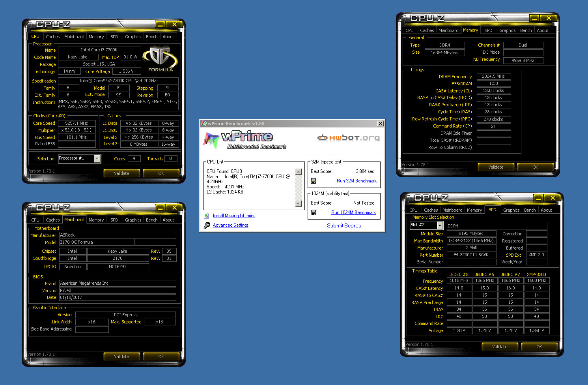Screen dimensions: 588x385
Task: Switch to SPD tab in Memory window
Action: click(x=489, y=30)
